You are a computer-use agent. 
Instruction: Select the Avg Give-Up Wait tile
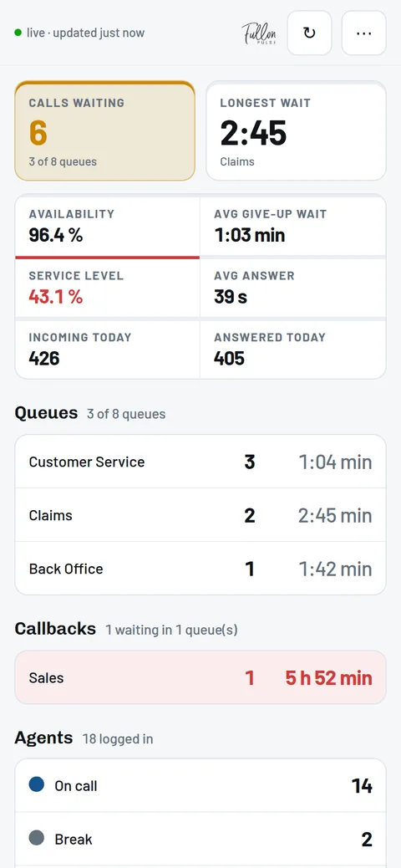(292, 227)
